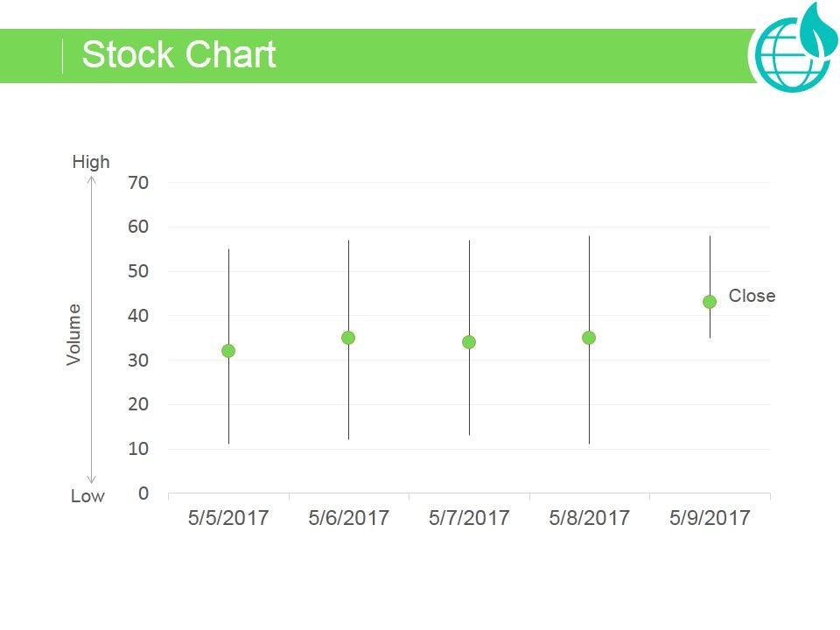Select the 5/7/2017 close marker dot
Image resolution: width=840 pixels, height=630 pixels.
click(x=469, y=342)
